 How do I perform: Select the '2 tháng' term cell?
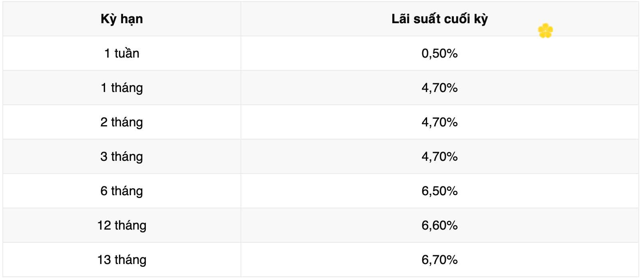(122, 122)
